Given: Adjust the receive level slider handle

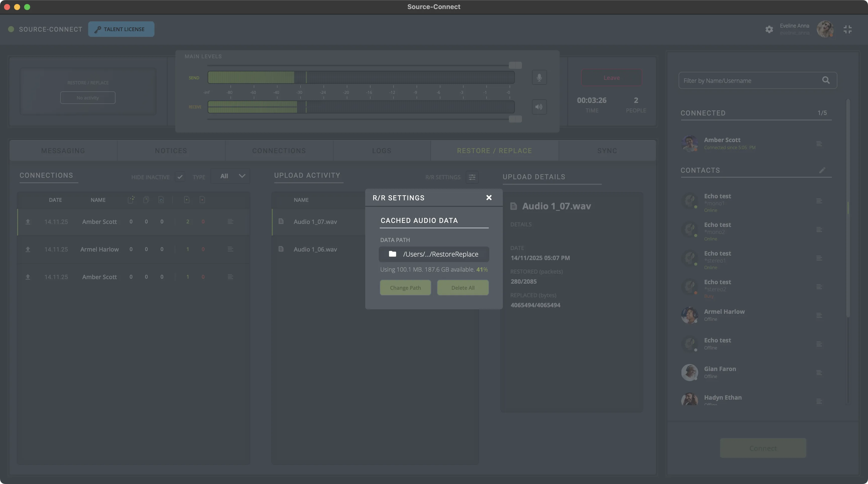Looking at the screenshot, I should coord(515,119).
